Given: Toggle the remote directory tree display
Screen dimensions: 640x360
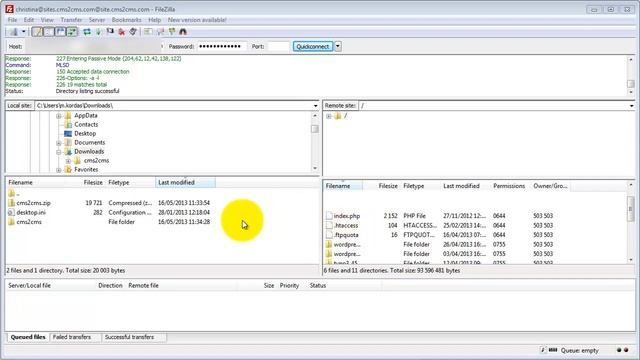Looking at the screenshot, I should (60, 32).
